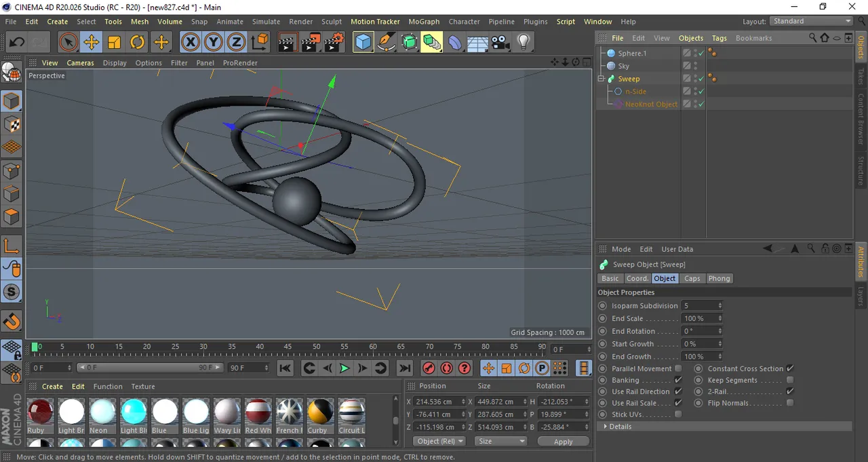Image resolution: width=868 pixels, height=462 pixels.
Task: Switch to the Caps tab
Action: click(x=692, y=279)
